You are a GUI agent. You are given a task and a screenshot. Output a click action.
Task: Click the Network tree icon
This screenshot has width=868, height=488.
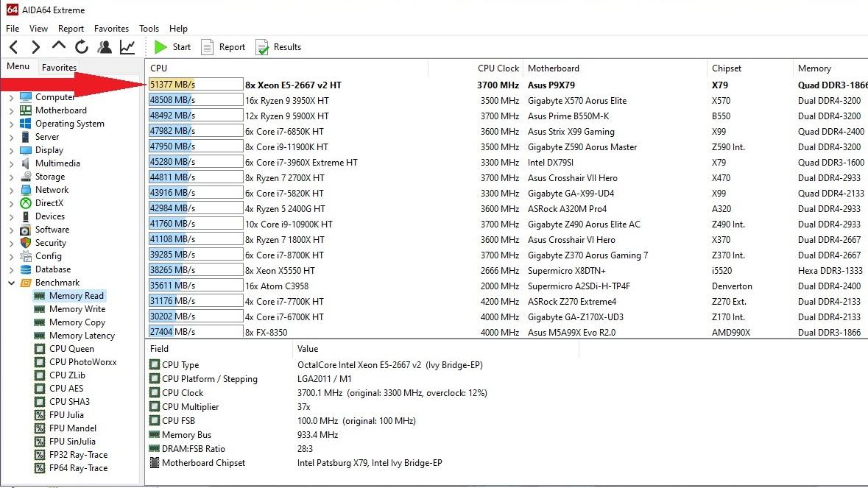pos(26,190)
